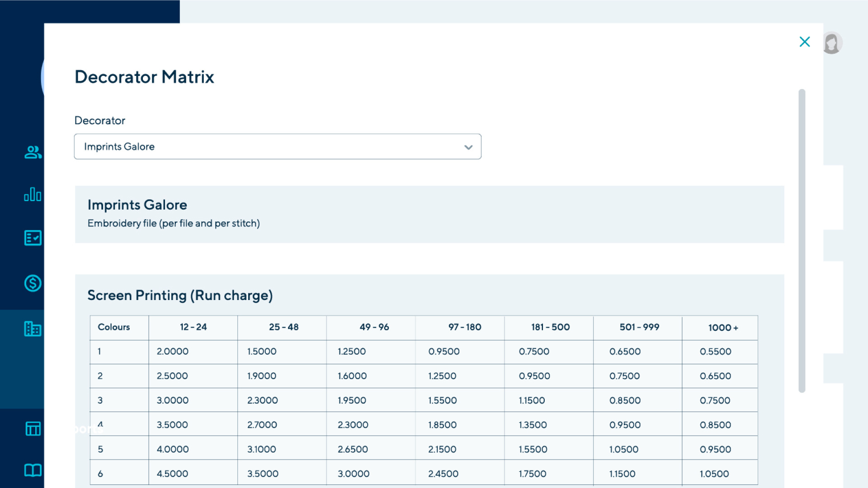Image resolution: width=868 pixels, height=488 pixels.
Task: Click the Screen Printing (Run charge) heading
Action: pos(180,295)
